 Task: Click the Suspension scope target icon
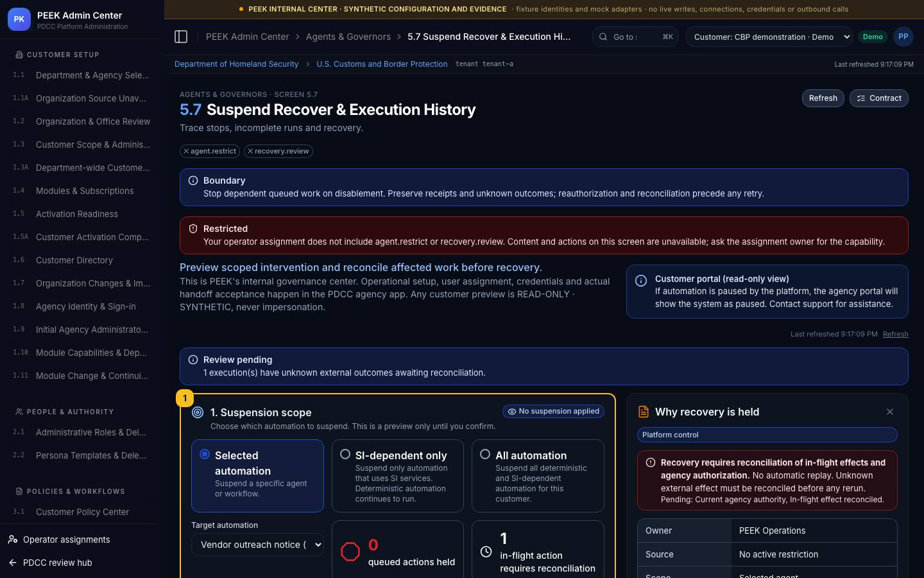coord(198,412)
